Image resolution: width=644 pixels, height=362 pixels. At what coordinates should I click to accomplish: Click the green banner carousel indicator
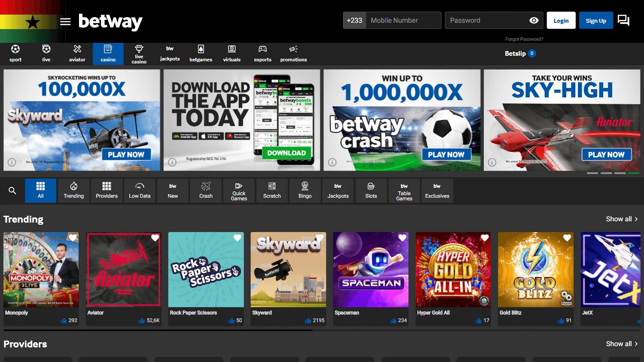(634, 173)
